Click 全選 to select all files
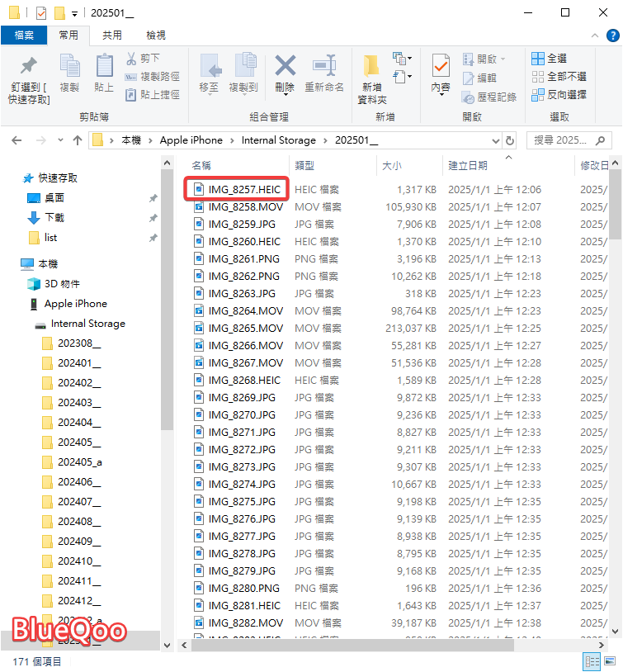The image size is (623, 672). click(x=550, y=59)
